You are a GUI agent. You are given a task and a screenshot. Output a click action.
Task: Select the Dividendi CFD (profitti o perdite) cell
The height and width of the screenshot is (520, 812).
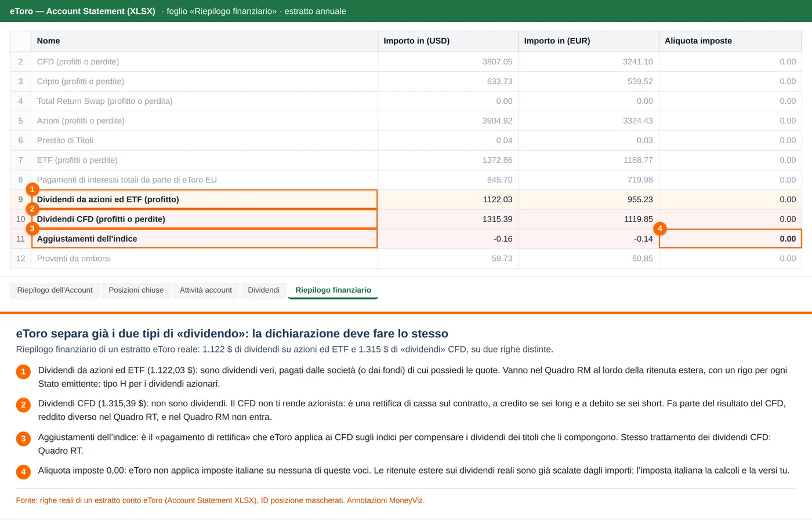204,219
